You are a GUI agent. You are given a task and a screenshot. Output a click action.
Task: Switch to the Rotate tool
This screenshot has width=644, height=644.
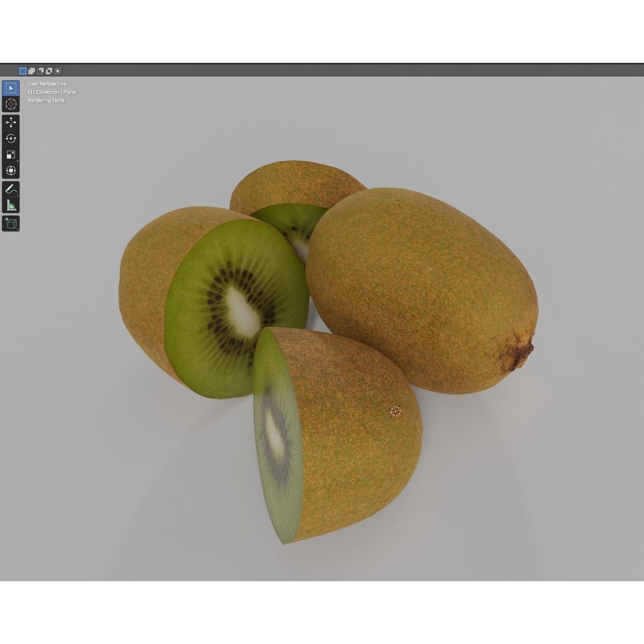pos(11,138)
